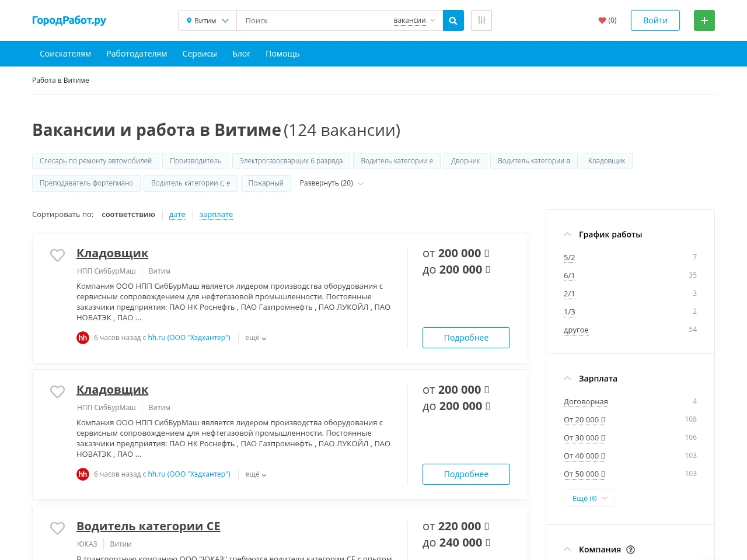This screenshot has width=747, height=560.
Task: Select the Электрогазосварщик 6 разряда tag
Action: (291, 161)
